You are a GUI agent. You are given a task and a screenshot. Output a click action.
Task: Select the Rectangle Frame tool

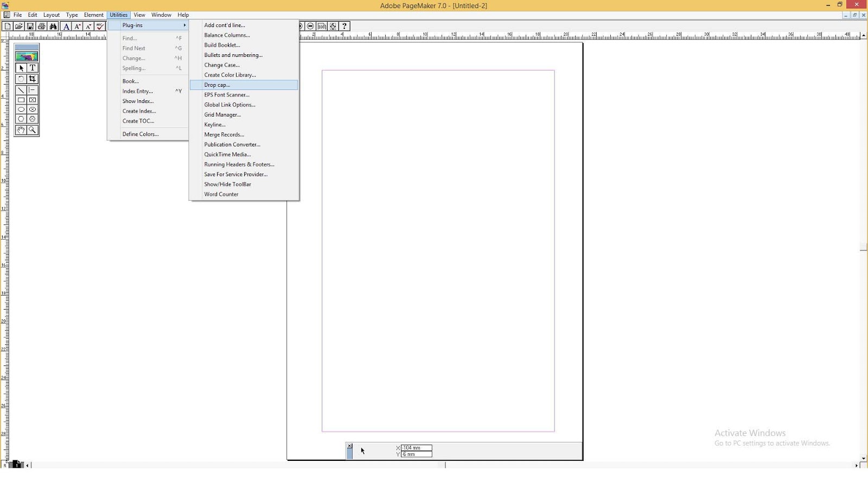click(x=33, y=100)
